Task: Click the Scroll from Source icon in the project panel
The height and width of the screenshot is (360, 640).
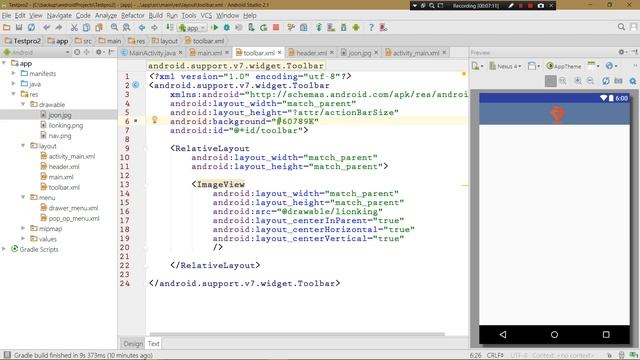Action: (77, 52)
